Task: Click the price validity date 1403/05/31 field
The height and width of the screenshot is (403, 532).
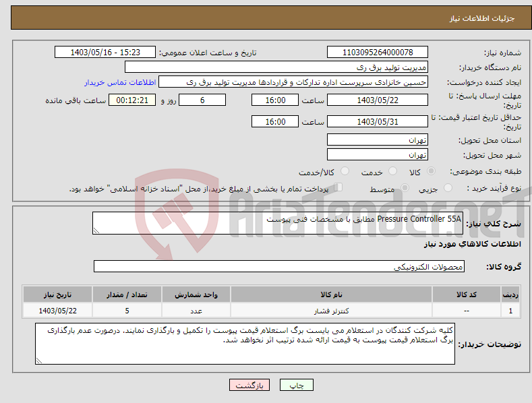Action: pyautogui.click(x=378, y=121)
